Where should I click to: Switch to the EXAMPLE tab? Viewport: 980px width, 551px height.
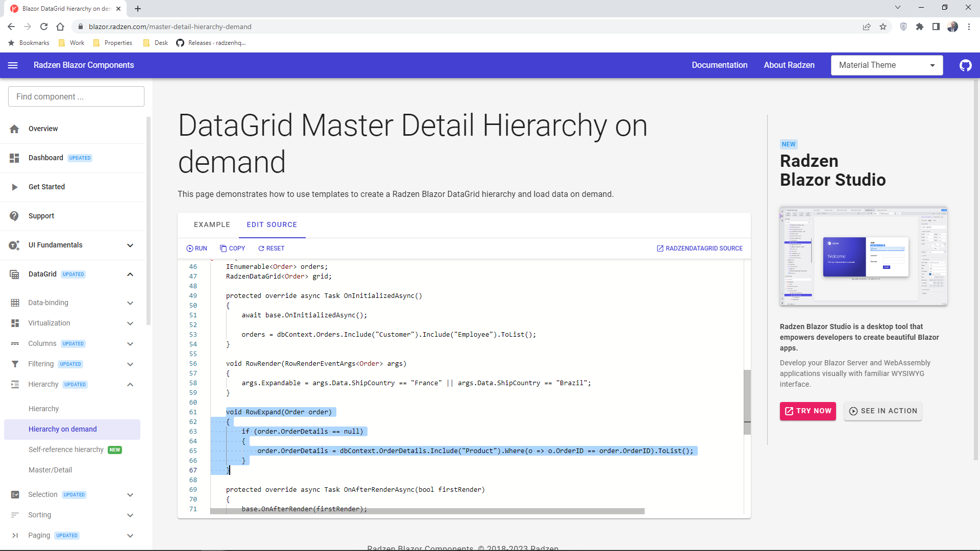pos(212,225)
